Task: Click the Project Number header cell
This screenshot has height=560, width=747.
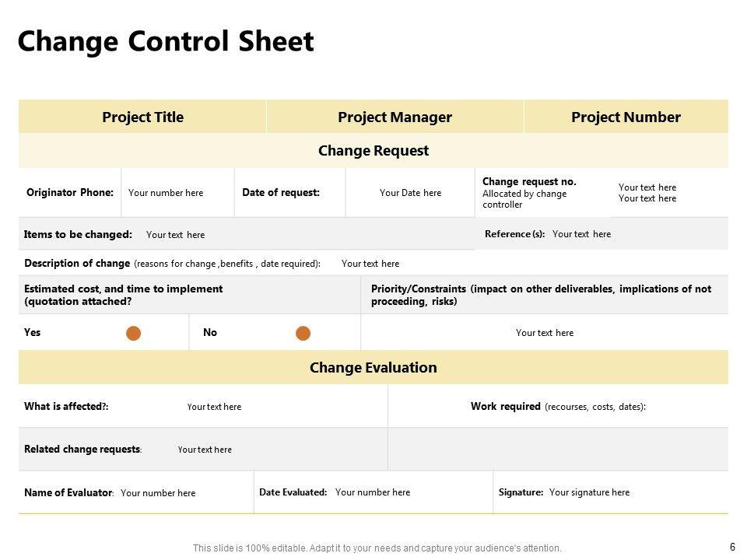Action: pyautogui.click(x=626, y=117)
